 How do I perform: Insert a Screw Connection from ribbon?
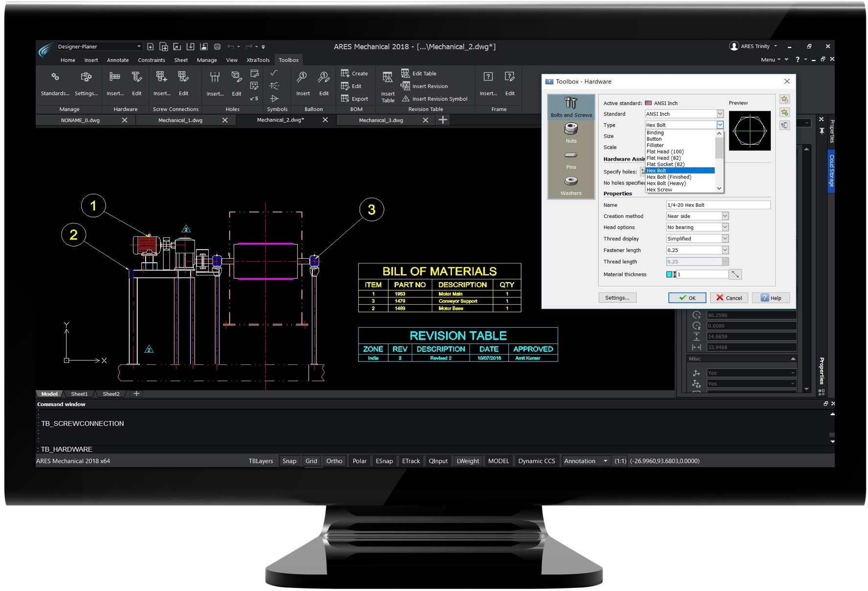pyautogui.click(x=162, y=77)
